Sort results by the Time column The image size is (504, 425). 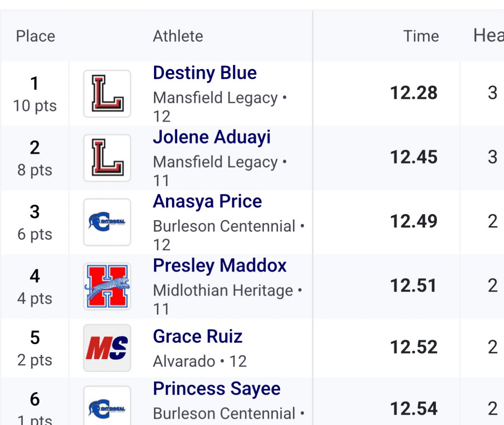point(421,36)
